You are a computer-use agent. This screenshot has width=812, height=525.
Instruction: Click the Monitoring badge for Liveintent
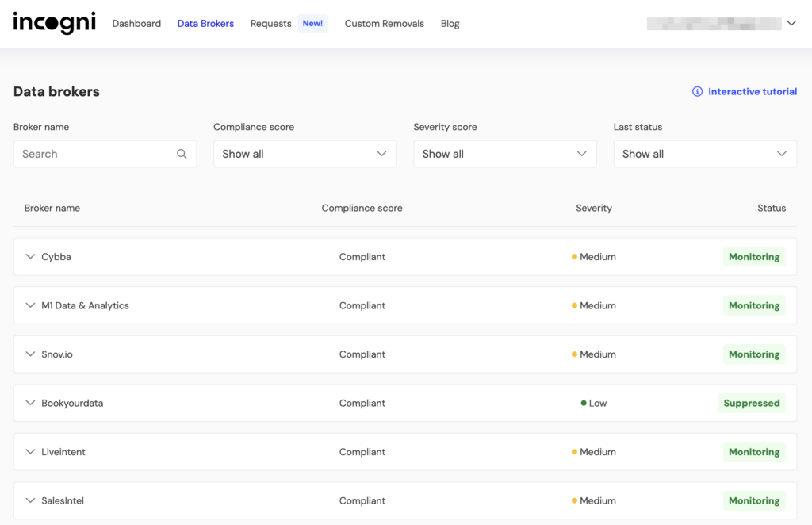[754, 452]
